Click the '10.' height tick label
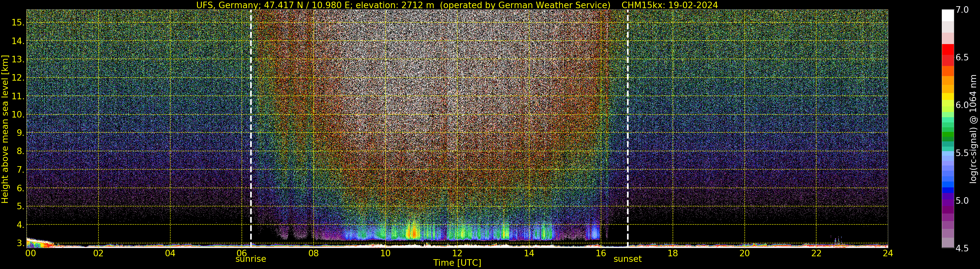The image size is (980, 269). tap(18, 115)
